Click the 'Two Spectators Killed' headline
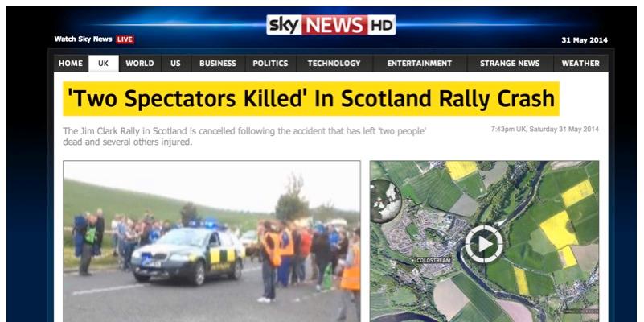 coord(311,99)
